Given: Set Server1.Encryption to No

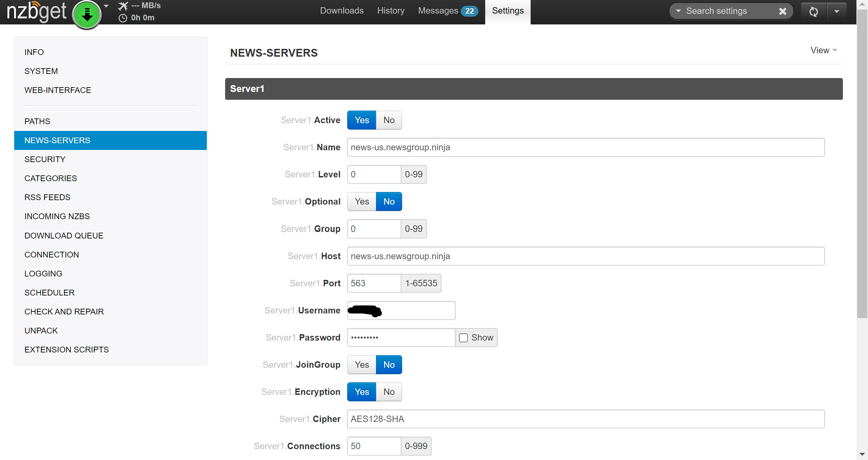Looking at the screenshot, I should 389,392.
